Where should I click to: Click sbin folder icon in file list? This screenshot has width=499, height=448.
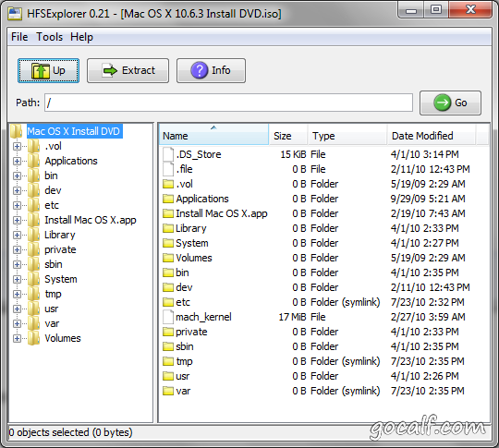168,346
